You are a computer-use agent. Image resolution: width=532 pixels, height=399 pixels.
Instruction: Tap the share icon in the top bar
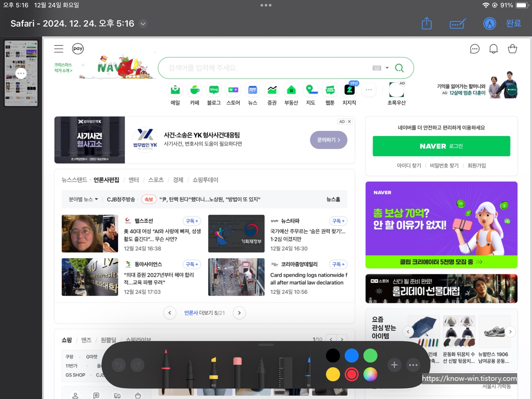(x=427, y=23)
